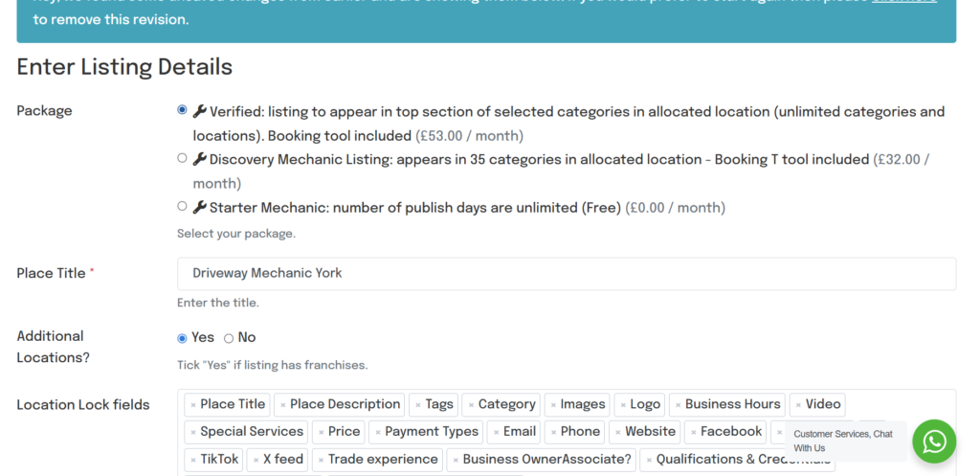Screen dimensions: 980x476
Task: Remove the Qualifications & Credentials tag
Action: 649,460
